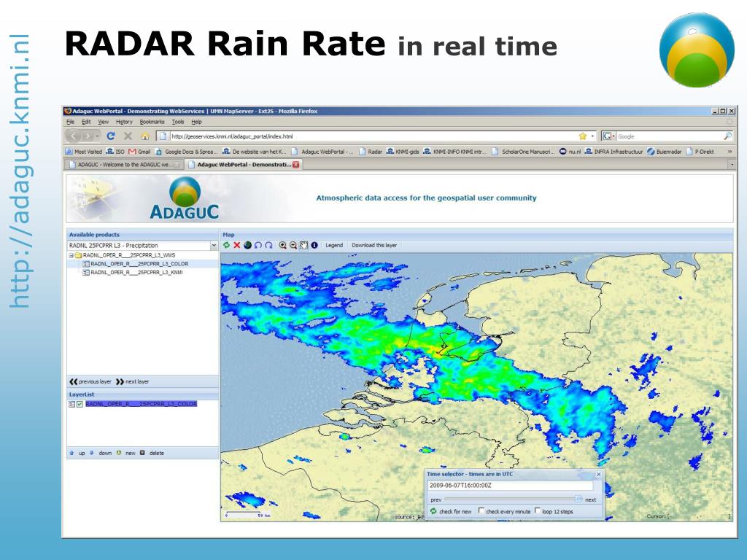Open the Google Docs & Spreadsheets bookmark

click(186, 152)
